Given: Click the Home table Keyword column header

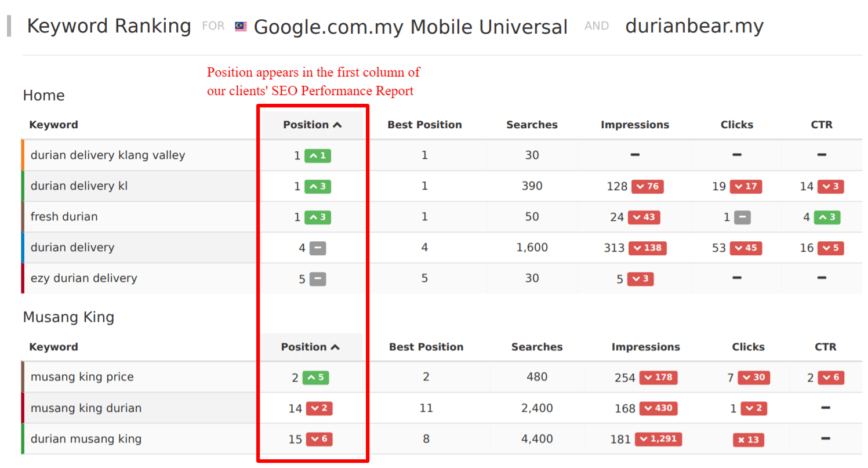Looking at the screenshot, I should pyautogui.click(x=53, y=125).
